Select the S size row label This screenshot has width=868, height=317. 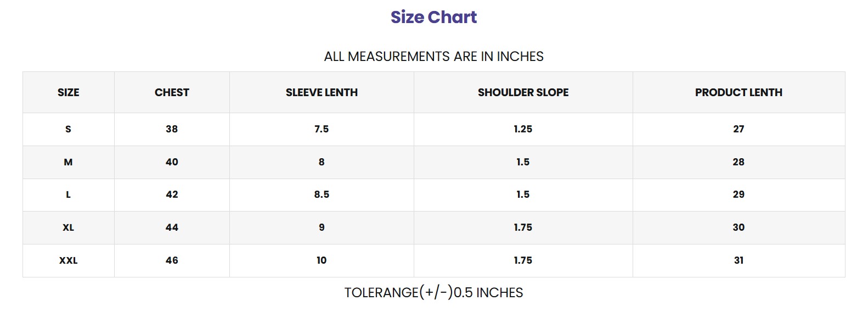click(x=68, y=129)
